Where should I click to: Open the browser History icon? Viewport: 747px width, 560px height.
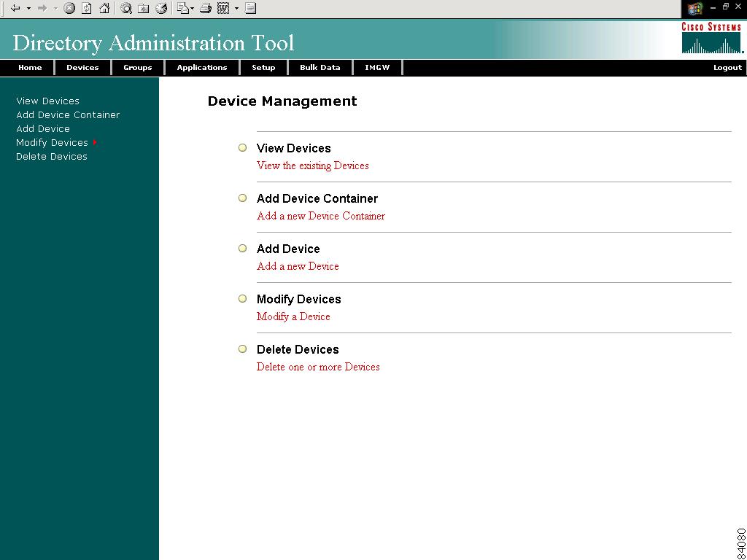tap(161, 8)
